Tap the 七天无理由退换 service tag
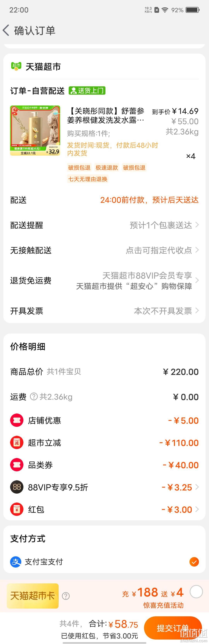 pyautogui.click(x=88, y=179)
